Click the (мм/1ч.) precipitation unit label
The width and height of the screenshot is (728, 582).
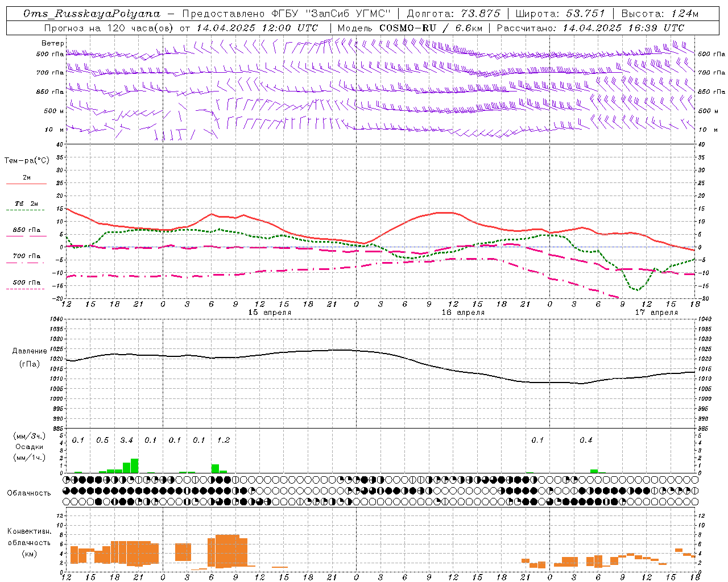pyautogui.click(x=29, y=458)
